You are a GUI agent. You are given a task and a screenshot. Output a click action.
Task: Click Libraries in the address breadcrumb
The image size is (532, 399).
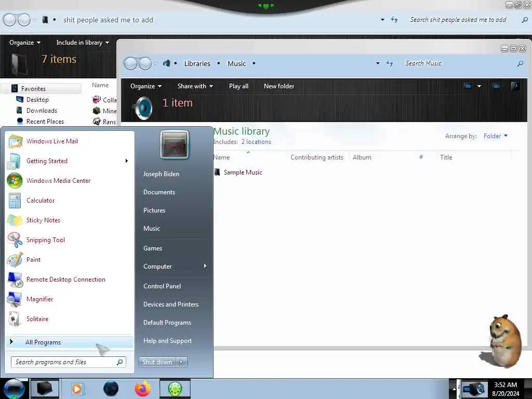tap(197, 63)
